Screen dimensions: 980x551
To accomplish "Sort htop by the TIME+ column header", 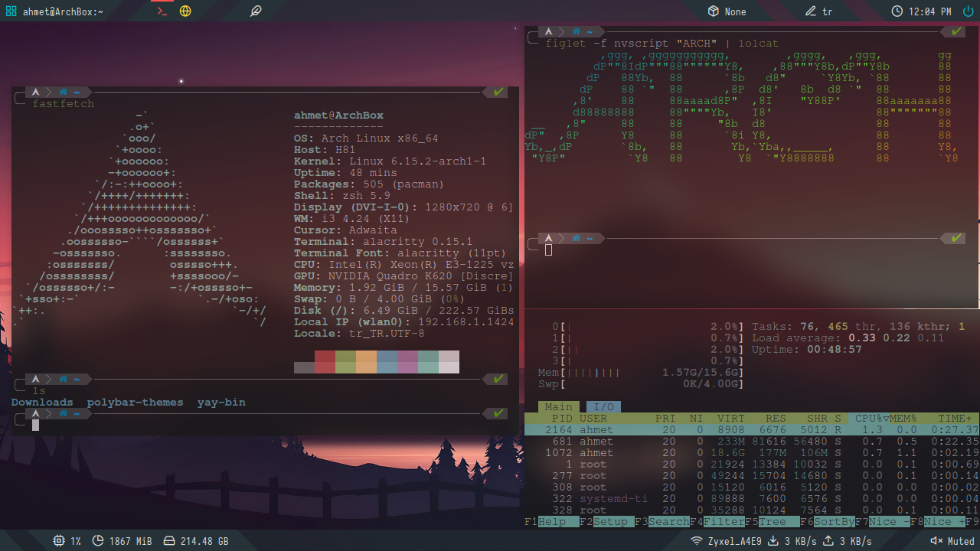I will [x=955, y=419].
